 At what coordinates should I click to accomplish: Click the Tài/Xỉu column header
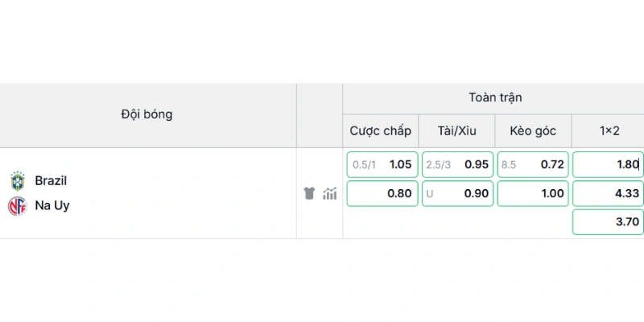(456, 131)
